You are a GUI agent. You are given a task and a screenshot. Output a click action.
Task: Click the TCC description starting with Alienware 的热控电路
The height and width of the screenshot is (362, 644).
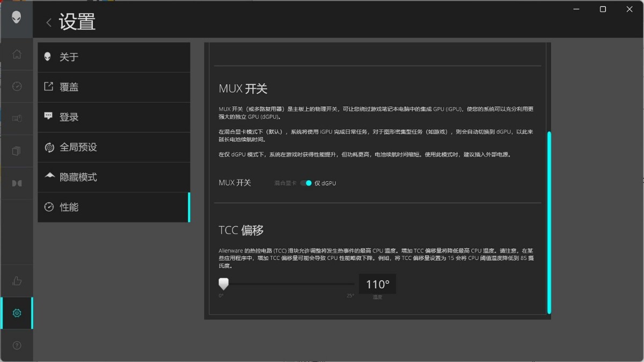click(x=376, y=258)
